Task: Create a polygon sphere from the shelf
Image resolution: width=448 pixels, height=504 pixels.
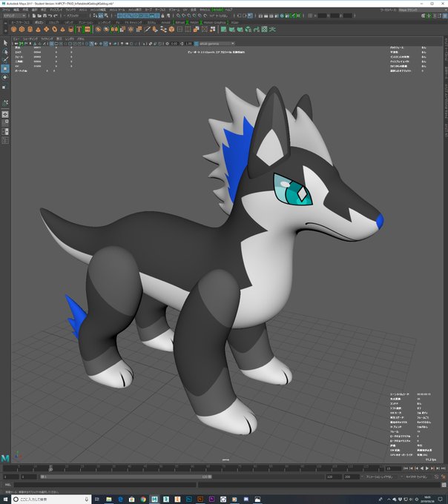Action: pos(13,29)
